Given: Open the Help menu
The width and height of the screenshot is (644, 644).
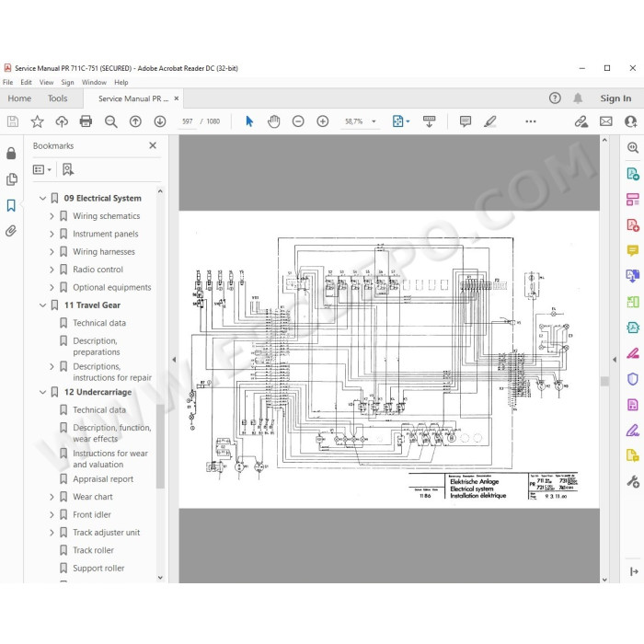Looking at the screenshot, I should click(x=121, y=82).
